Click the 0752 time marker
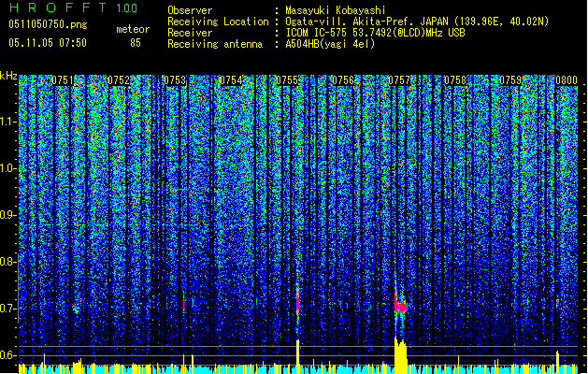Screen dimensions: 588x374 pyautogui.click(x=119, y=80)
